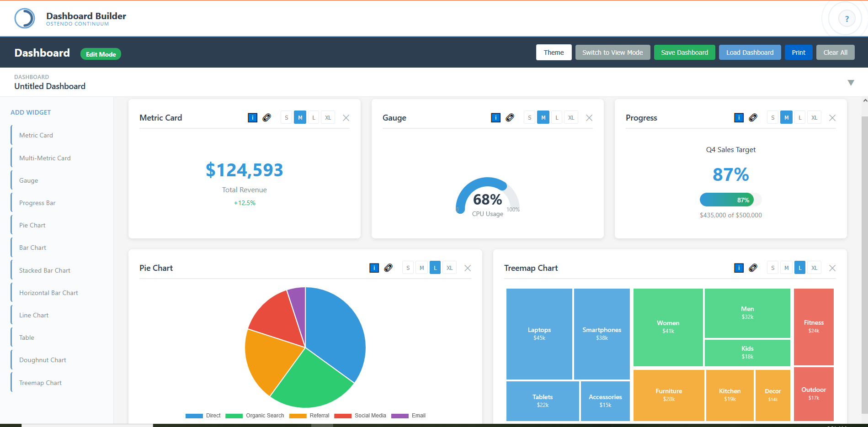Screen dimensions: 868x427
Task: Open the dashboard selector dropdown arrow
Action: 851,83
